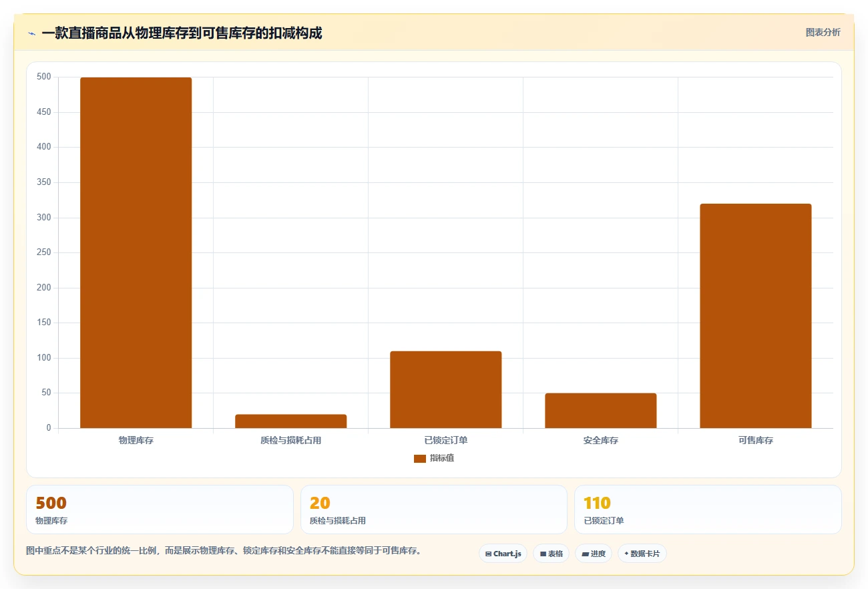The image size is (868, 589).
Task: Click the Chart.js tag button
Action: click(503, 554)
